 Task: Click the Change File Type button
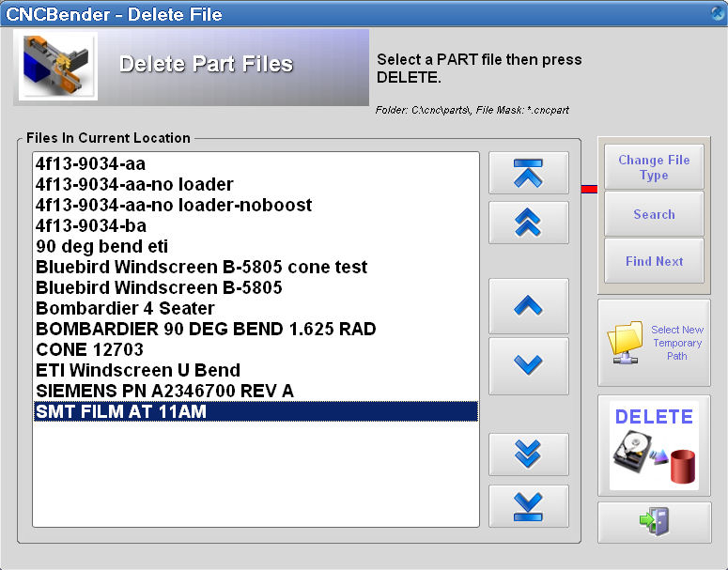click(654, 167)
